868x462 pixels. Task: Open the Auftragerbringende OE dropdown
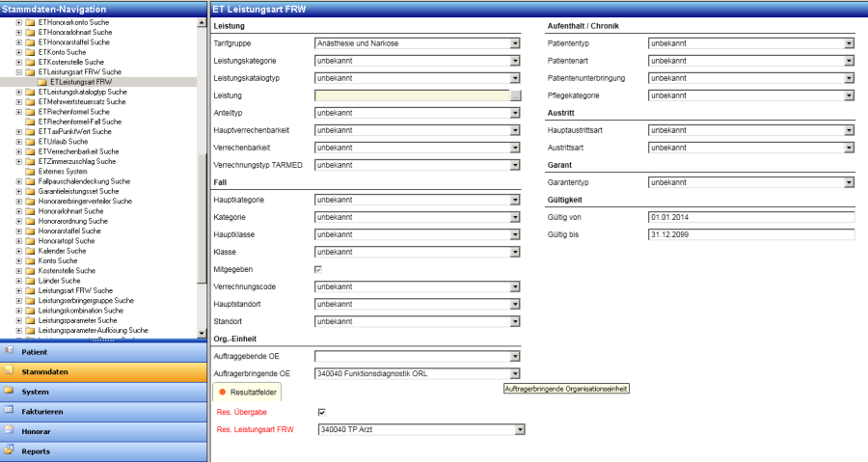[x=515, y=374]
